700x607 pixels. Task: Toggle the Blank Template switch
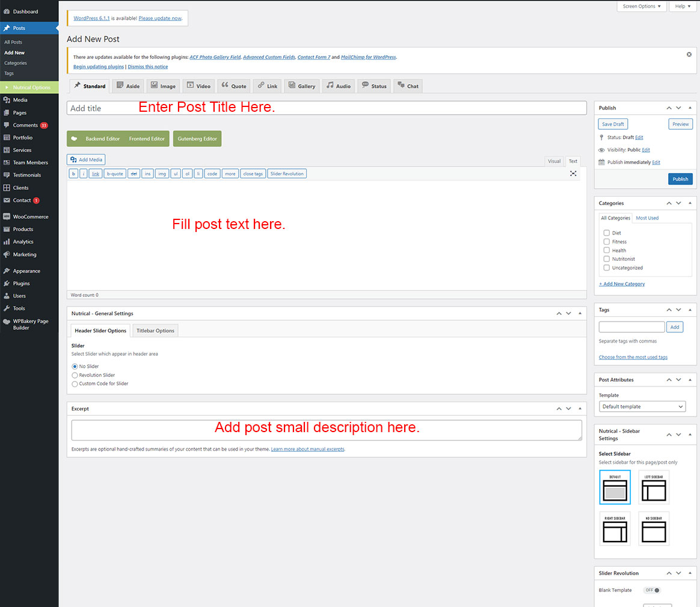tap(652, 590)
